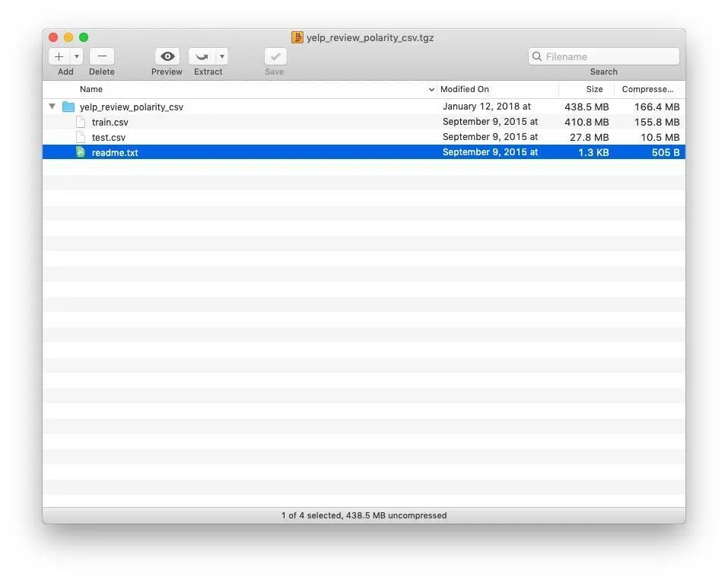Select the yelp_review_polarity_csv folder icon

68,107
